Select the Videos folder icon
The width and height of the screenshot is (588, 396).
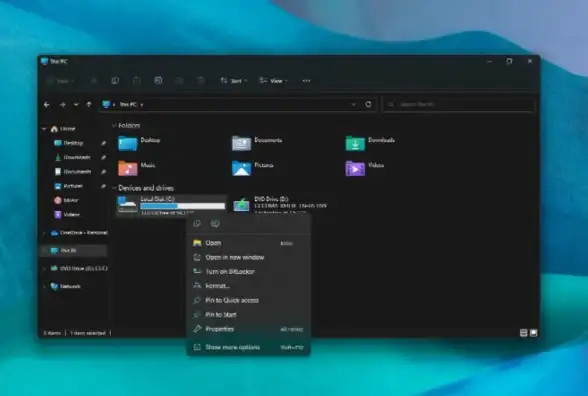355,168
